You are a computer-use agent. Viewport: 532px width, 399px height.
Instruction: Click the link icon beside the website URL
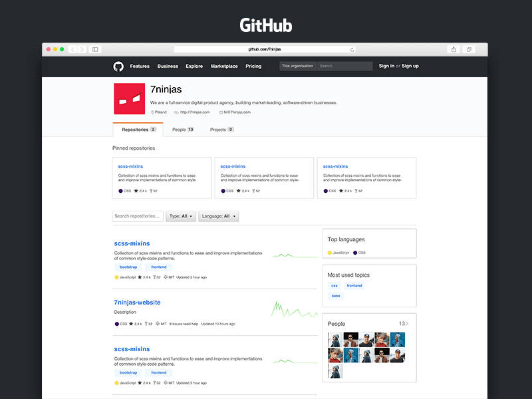(176, 112)
